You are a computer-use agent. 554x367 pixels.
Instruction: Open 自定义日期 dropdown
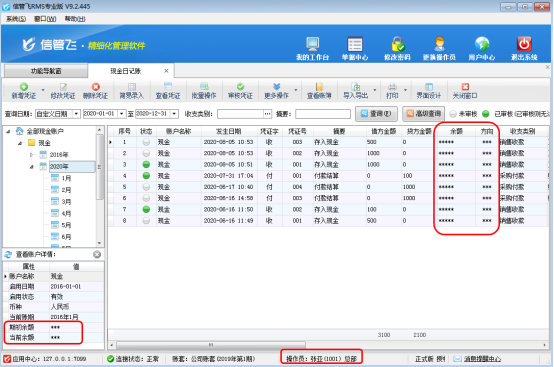(76, 114)
